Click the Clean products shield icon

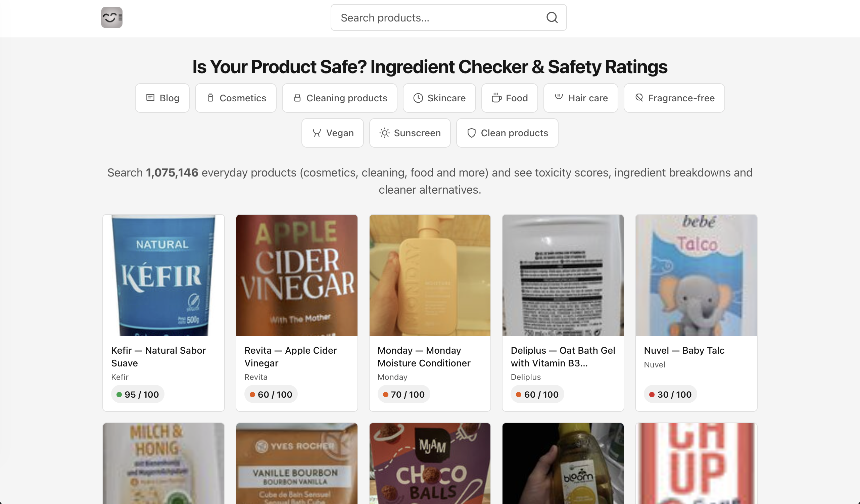coord(471,133)
